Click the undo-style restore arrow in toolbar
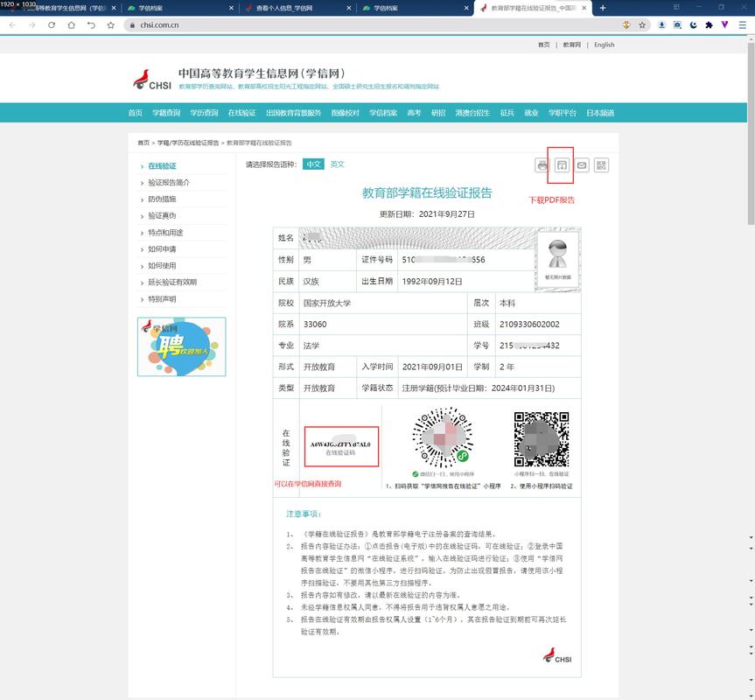This screenshot has width=755, height=700. pyautogui.click(x=91, y=25)
